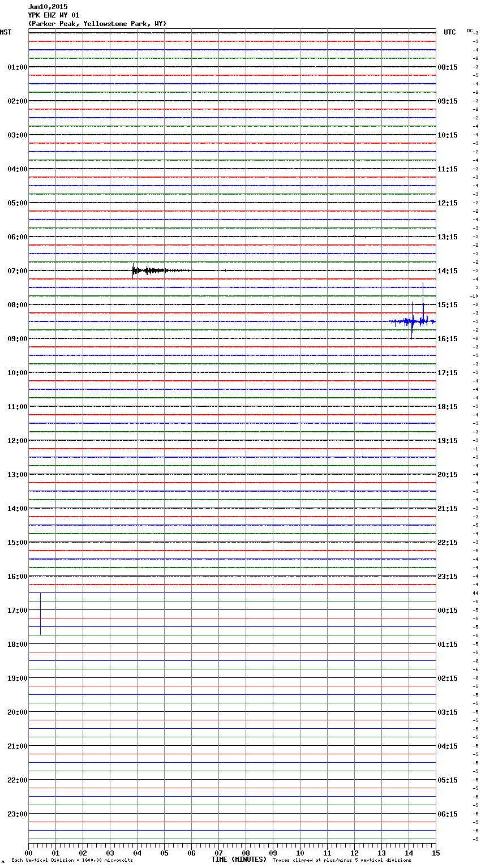This screenshot has height=868, width=481.
Task: Click the 06:15 UTC time label
Action: [x=448, y=814]
